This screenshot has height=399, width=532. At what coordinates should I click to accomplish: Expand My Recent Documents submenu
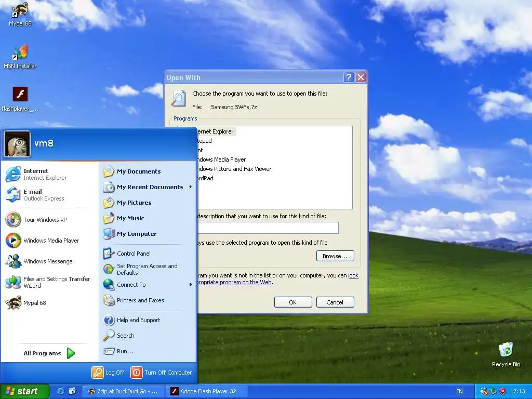point(148,187)
